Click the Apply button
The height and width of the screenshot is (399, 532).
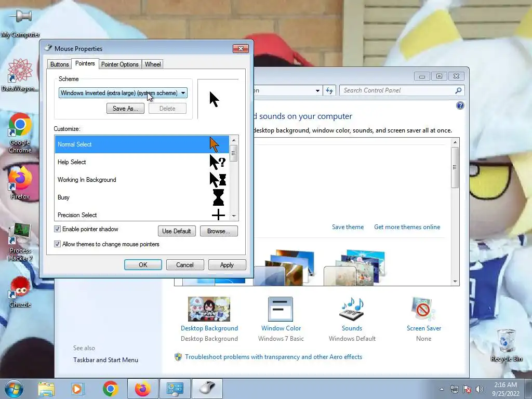[x=227, y=264]
